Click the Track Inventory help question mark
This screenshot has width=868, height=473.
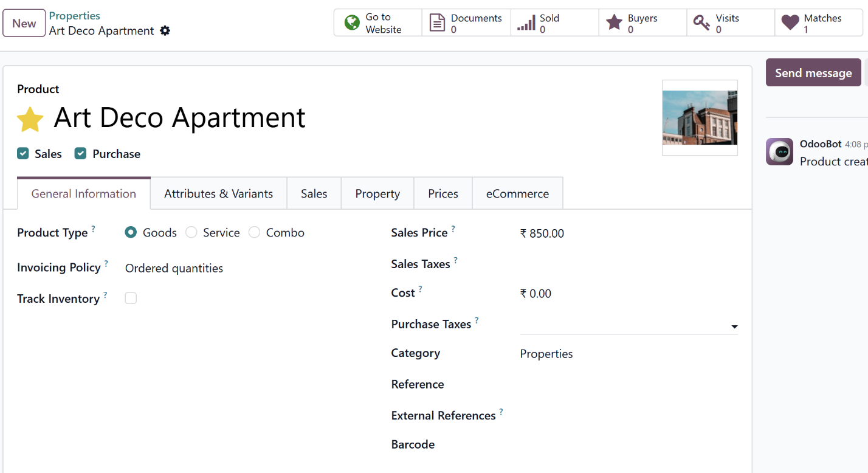tap(105, 295)
